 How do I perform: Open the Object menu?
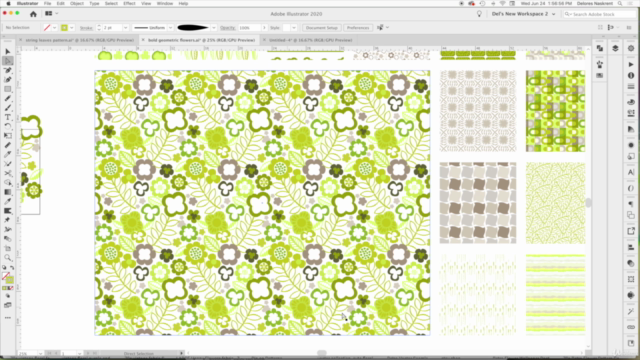77,3
